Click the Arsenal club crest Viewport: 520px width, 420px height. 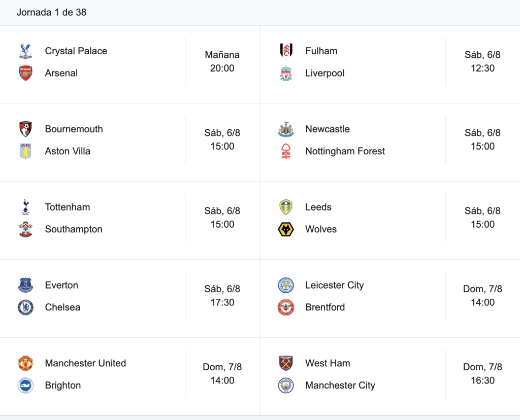coord(25,73)
